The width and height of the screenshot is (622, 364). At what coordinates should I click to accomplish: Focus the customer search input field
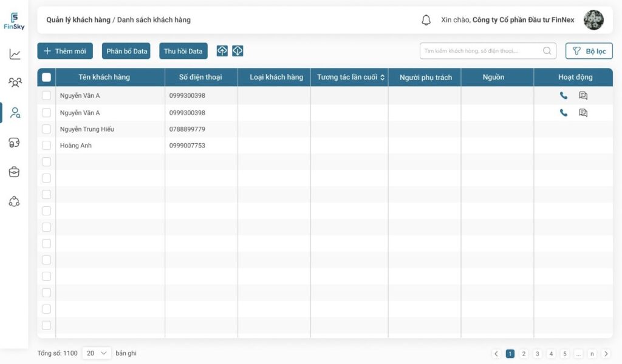[x=488, y=51]
